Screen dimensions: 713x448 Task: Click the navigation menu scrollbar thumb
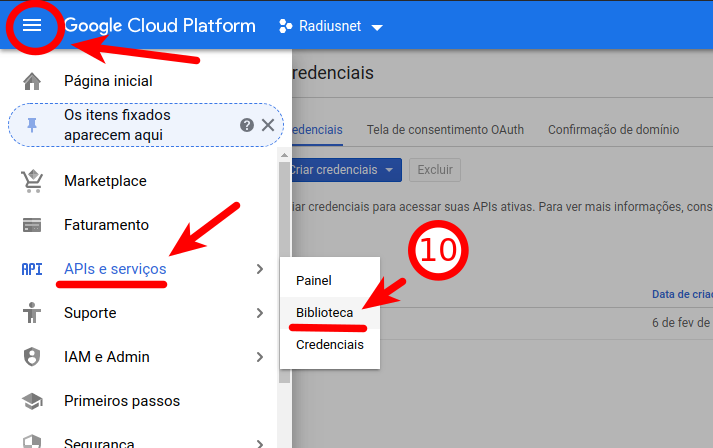pyautogui.click(x=285, y=273)
